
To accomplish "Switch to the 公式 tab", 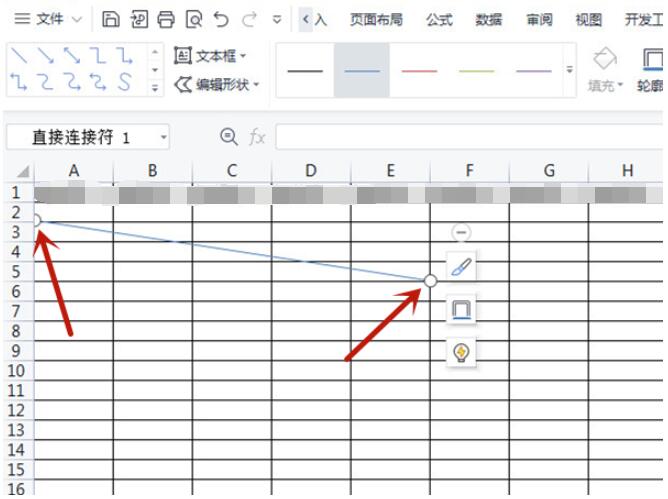I will (439, 19).
